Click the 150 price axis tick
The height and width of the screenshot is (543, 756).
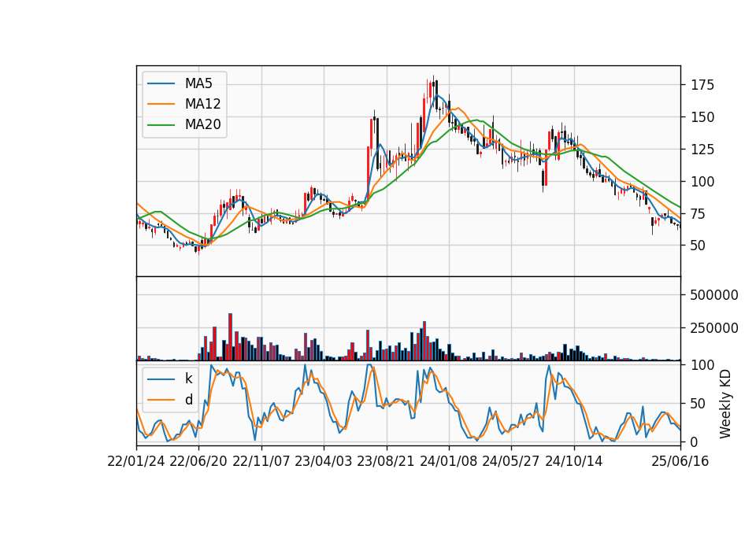(x=702, y=117)
